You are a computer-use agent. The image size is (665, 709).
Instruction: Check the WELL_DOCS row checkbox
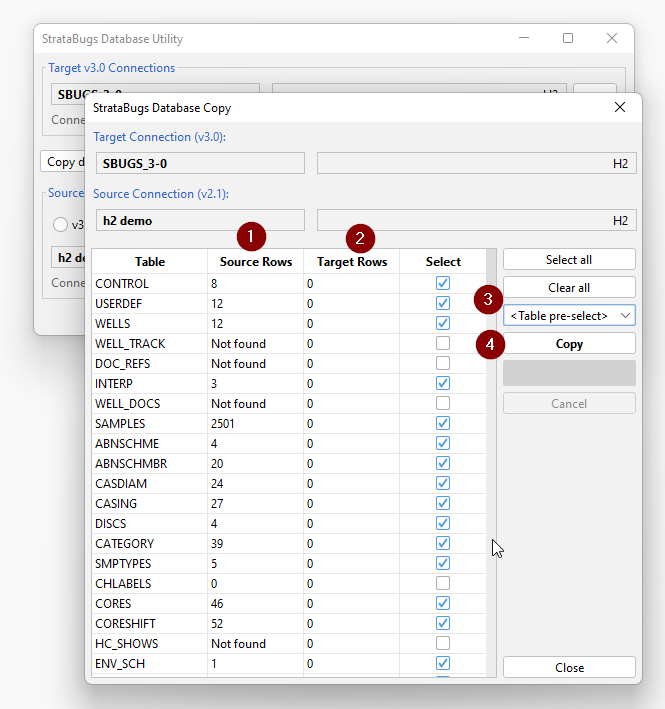pyautogui.click(x=443, y=403)
